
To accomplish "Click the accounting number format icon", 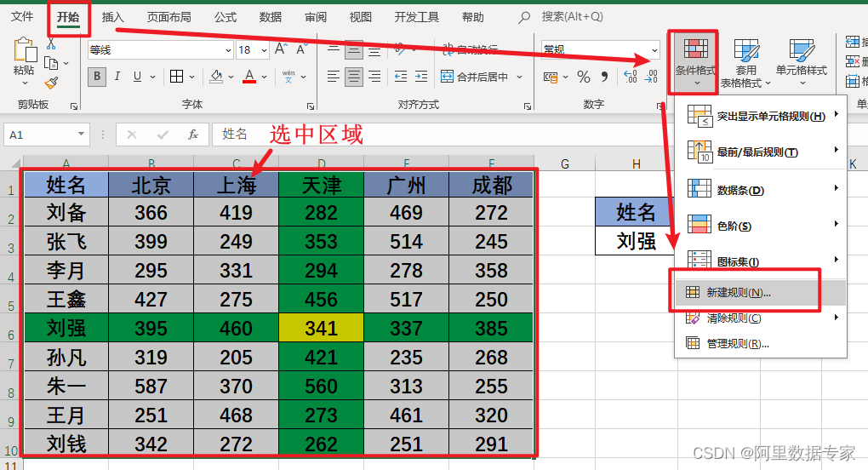I will click(551, 77).
